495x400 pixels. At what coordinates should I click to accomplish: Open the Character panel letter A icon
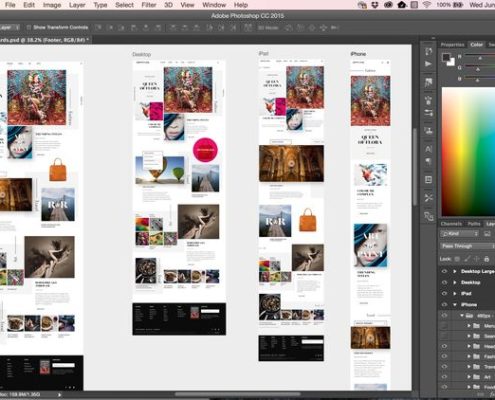(428, 149)
